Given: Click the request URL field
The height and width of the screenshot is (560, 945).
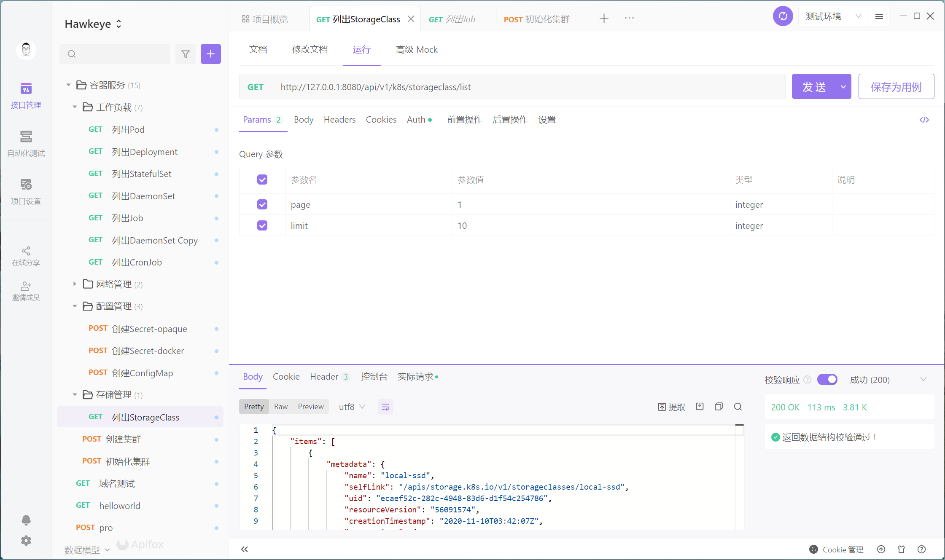Looking at the screenshot, I should [x=512, y=87].
